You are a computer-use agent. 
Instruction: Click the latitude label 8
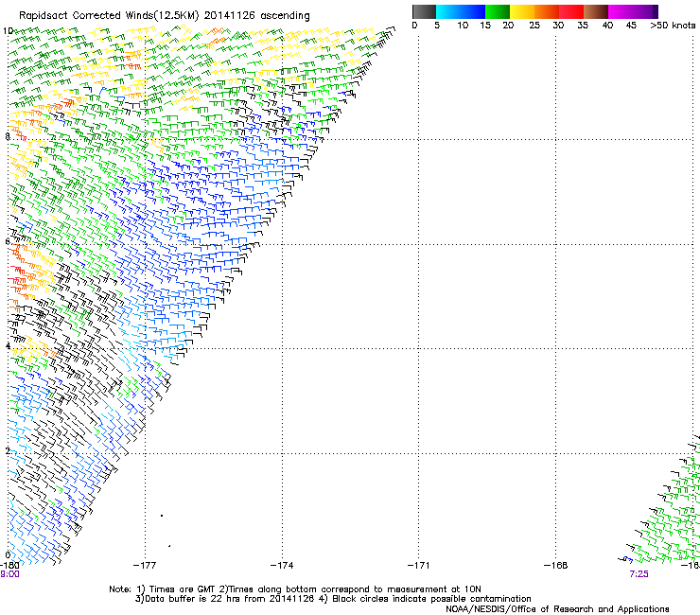coord(8,136)
